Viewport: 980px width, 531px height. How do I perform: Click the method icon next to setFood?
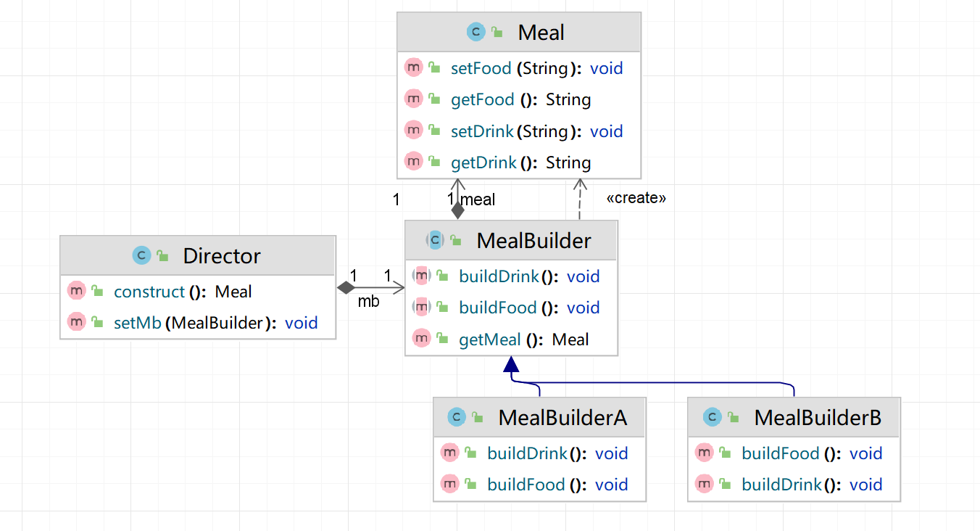click(413, 68)
